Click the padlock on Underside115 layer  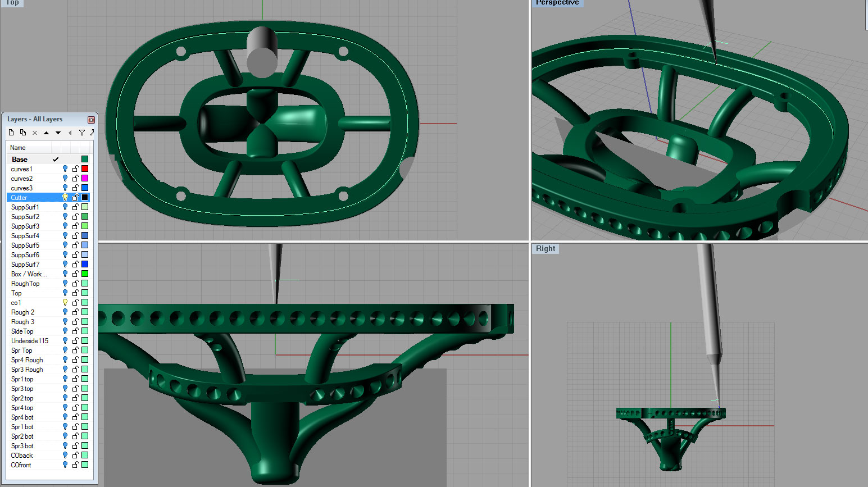point(75,340)
